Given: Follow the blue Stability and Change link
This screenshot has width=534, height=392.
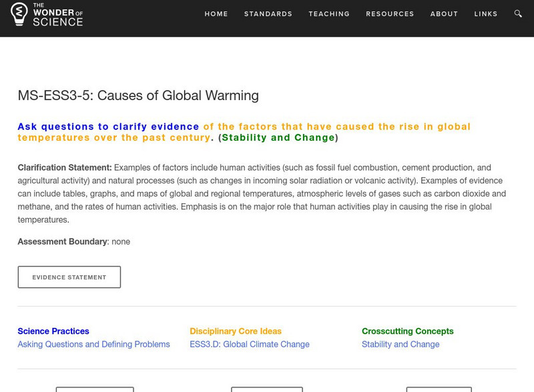Looking at the screenshot, I should coord(400,345).
